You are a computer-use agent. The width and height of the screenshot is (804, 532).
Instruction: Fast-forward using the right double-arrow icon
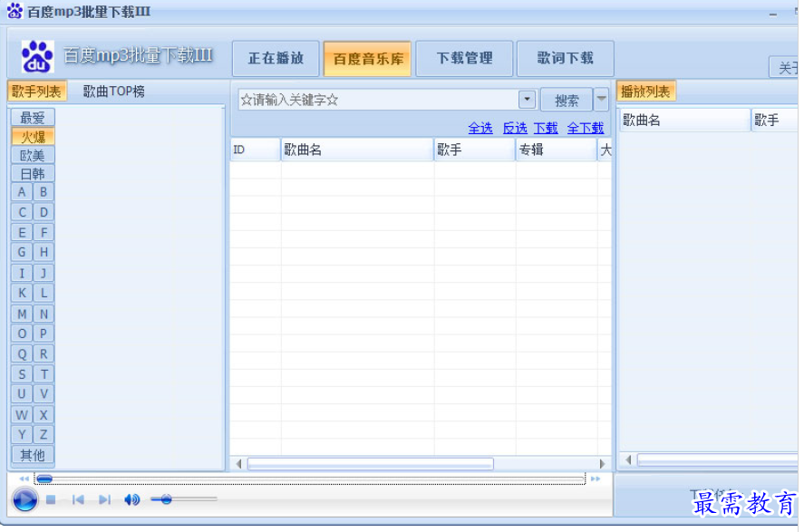pyautogui.click(x=596, y=479)
